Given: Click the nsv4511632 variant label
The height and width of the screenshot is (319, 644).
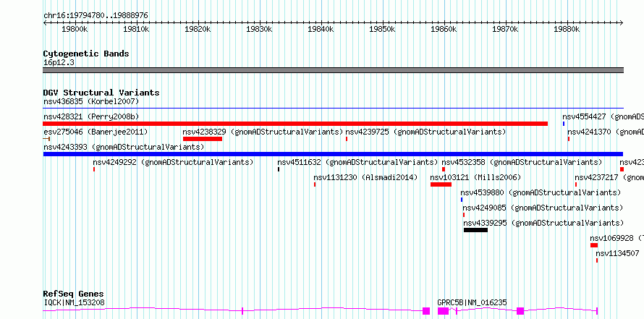Looking at the screenshot, I should tap(357, 162).
